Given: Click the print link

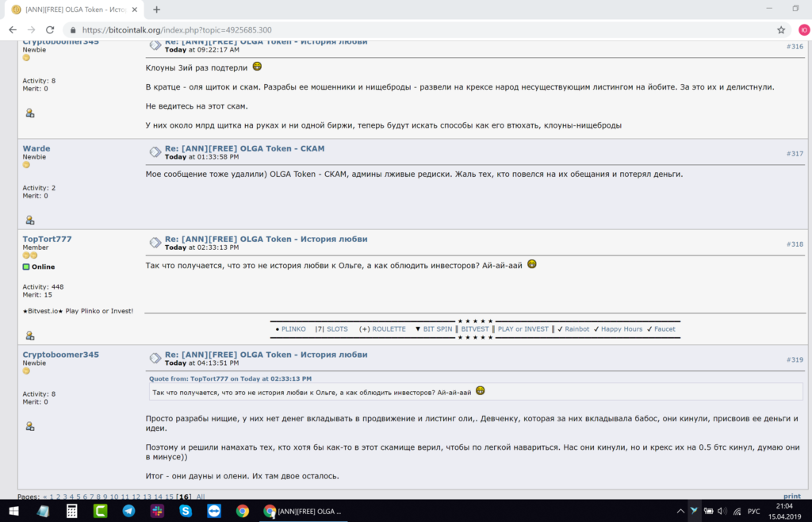Looking at the screenshot, I should click(x=792, y=497).
